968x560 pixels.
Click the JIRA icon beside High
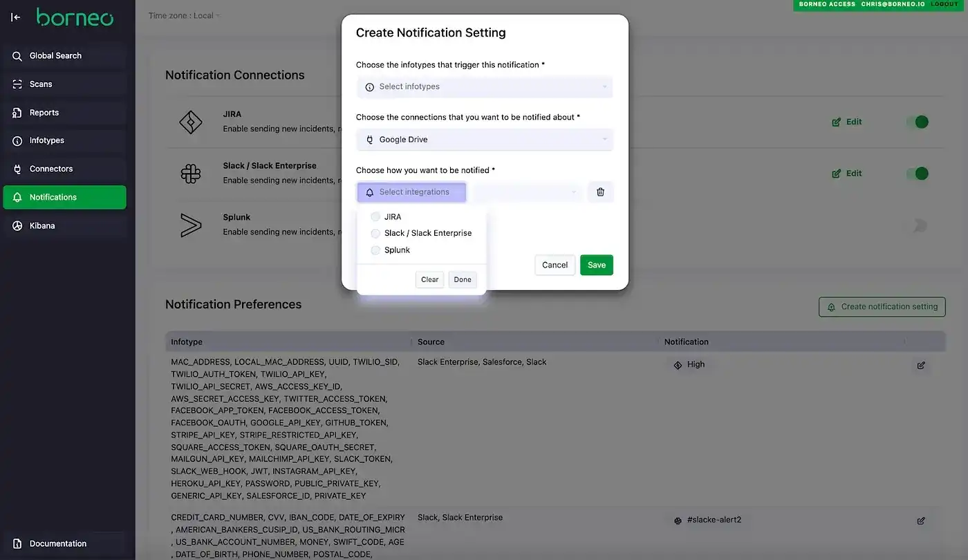(x=678, y=365)
